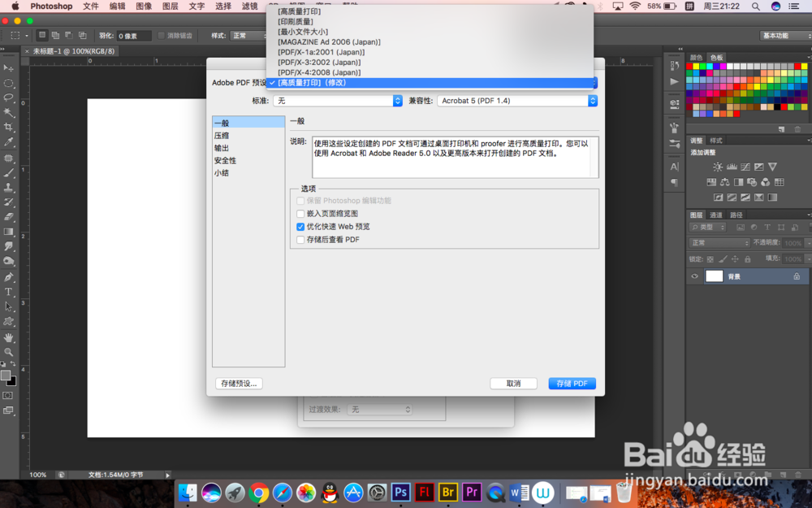Image resolution: width=812 pixels, height=508 pixels.
Task: Add a Hue/Saturation adjustment icon
Action: 711,181
